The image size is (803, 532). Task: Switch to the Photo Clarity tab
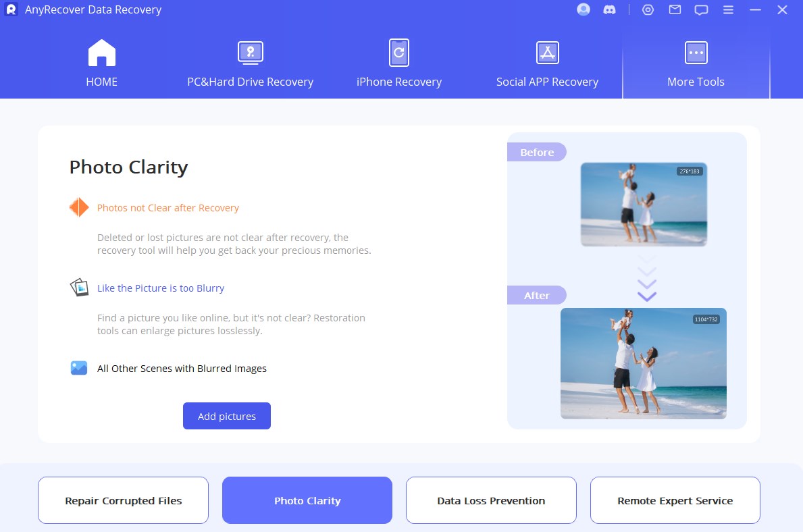tap(307, 500)
